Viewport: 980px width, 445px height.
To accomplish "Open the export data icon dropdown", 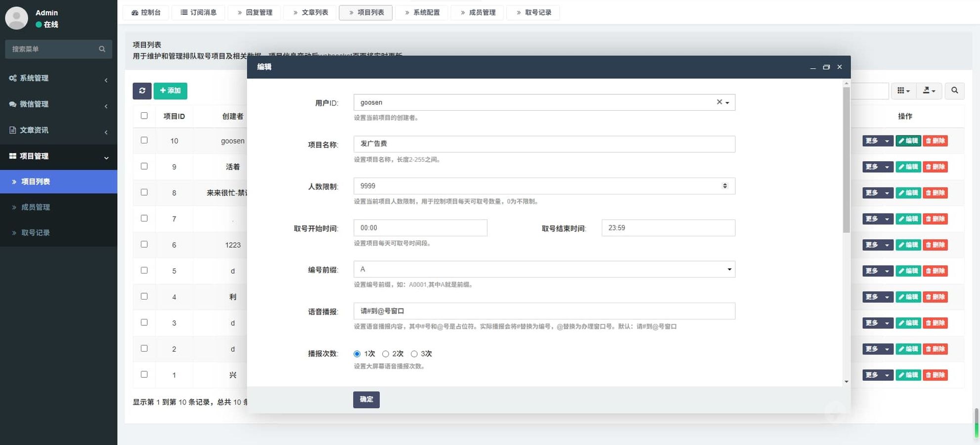I will point(929,90).
